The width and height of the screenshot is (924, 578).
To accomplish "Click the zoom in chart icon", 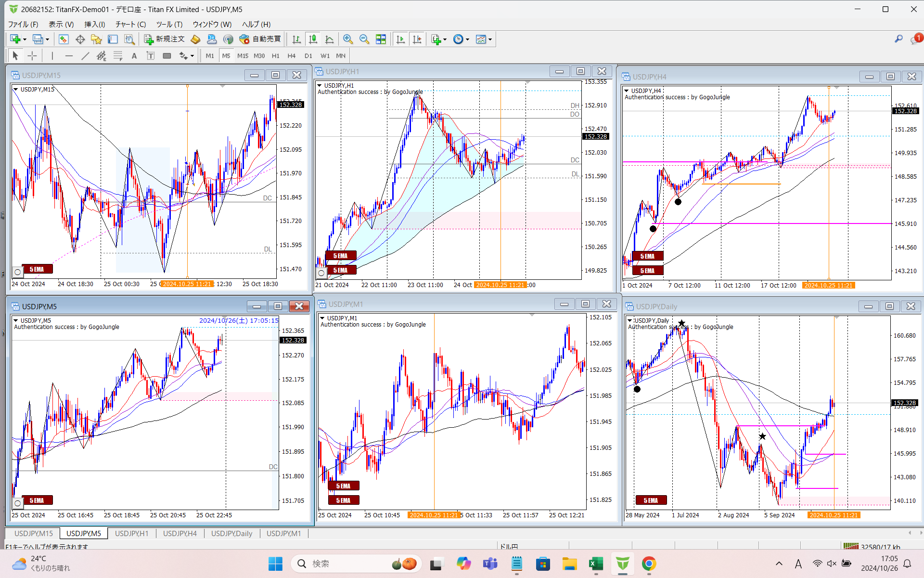I will (x=347, y=39).
